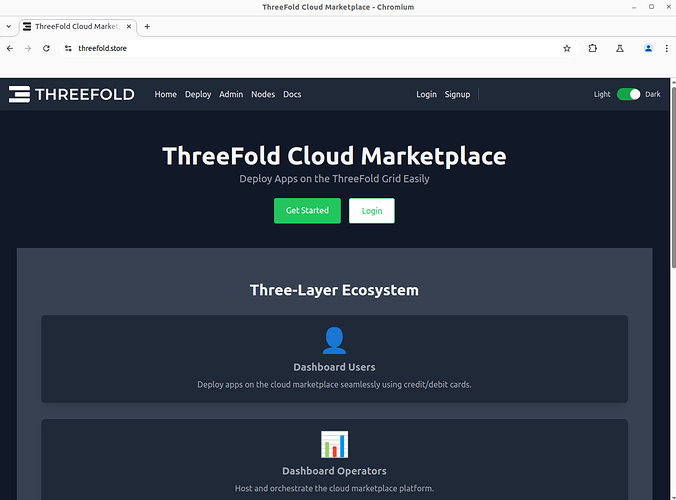
Task: Reload the threefold.store page
Action: (46, 48)
